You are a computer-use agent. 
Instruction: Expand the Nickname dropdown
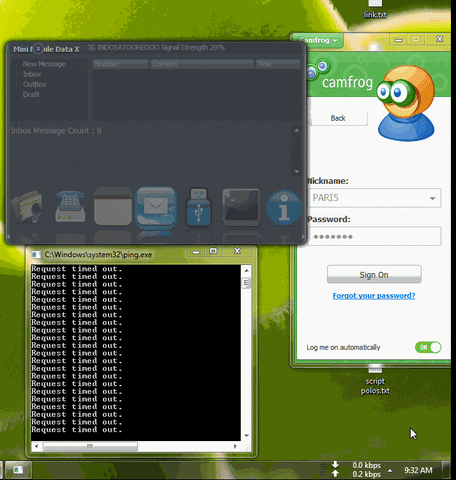point(432,198)
